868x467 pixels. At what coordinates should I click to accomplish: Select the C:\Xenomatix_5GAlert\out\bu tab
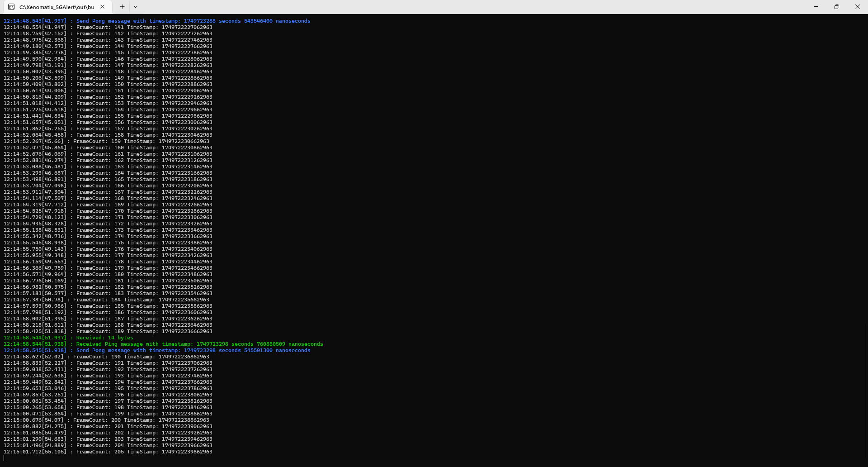pos(57,7)
